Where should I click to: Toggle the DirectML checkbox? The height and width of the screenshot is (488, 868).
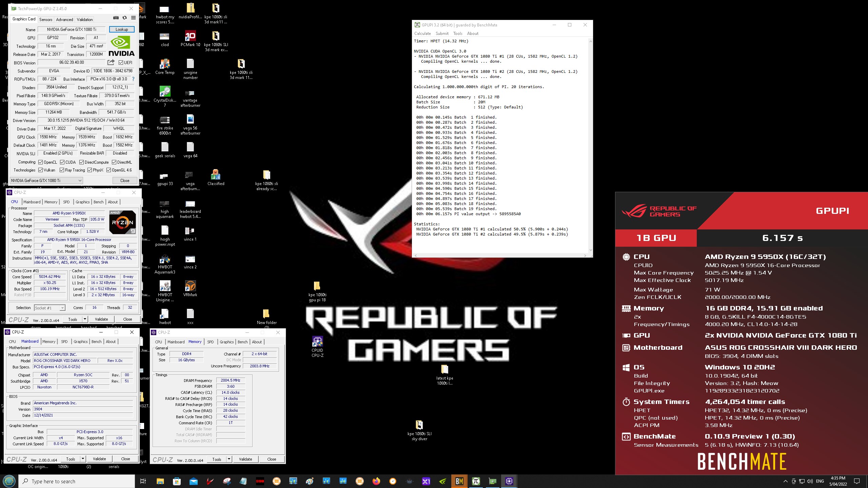click(x=114, y=162)
